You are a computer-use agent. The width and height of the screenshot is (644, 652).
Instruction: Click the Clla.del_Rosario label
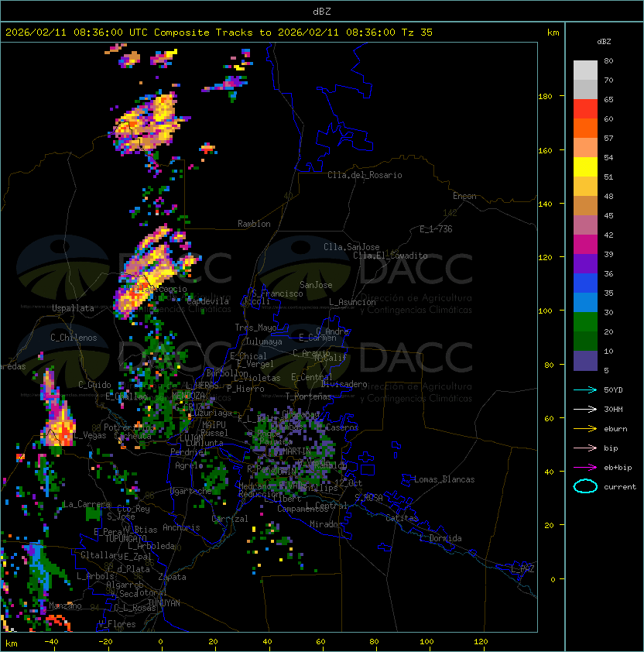tap(365, 175)
